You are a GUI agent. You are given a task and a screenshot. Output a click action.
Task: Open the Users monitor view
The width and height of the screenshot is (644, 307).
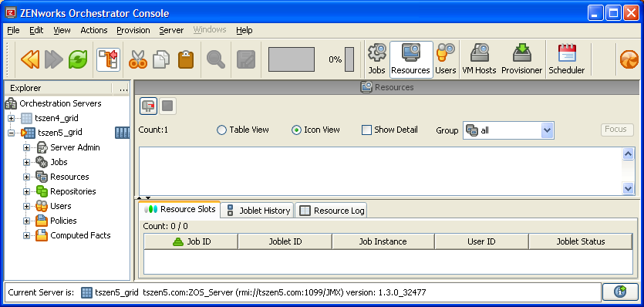(445, 59)
